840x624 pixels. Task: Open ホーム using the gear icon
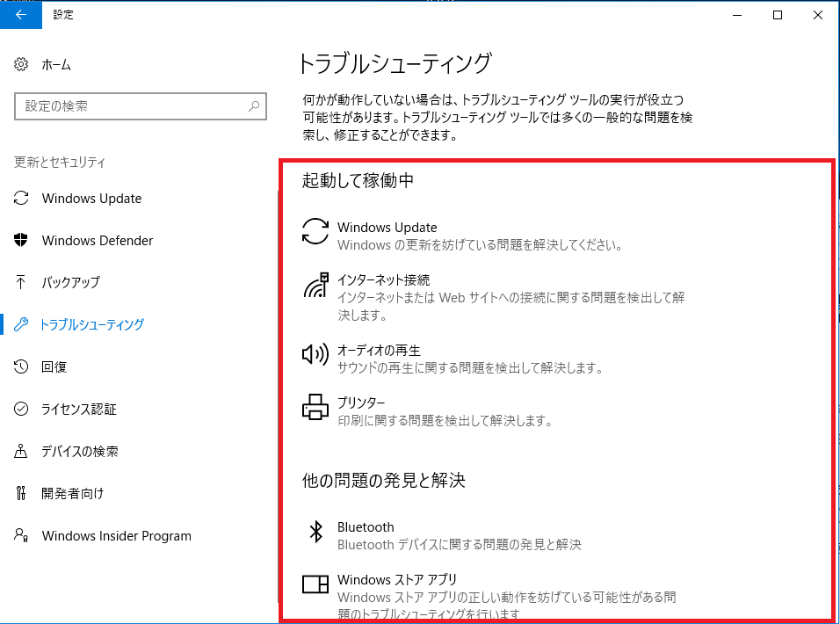tap(21, 64)
